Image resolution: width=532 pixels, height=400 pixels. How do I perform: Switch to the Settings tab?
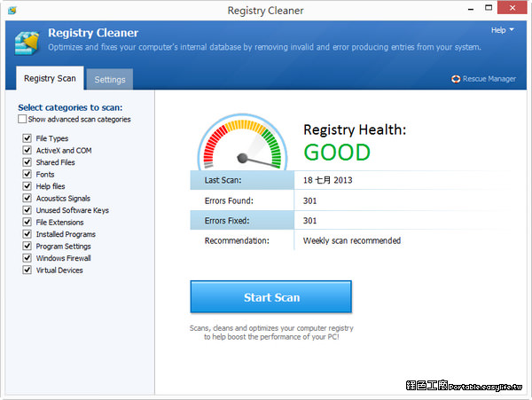110,80
